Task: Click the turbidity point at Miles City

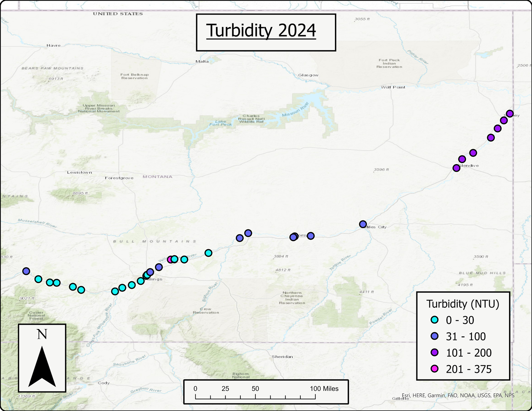Action: click(362, 224)
